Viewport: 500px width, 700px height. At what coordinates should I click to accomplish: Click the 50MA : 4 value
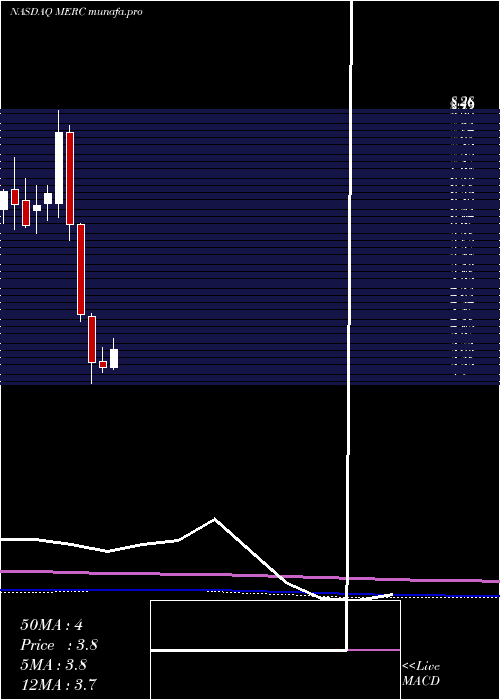pyautogui.click(x=51, y=625)
